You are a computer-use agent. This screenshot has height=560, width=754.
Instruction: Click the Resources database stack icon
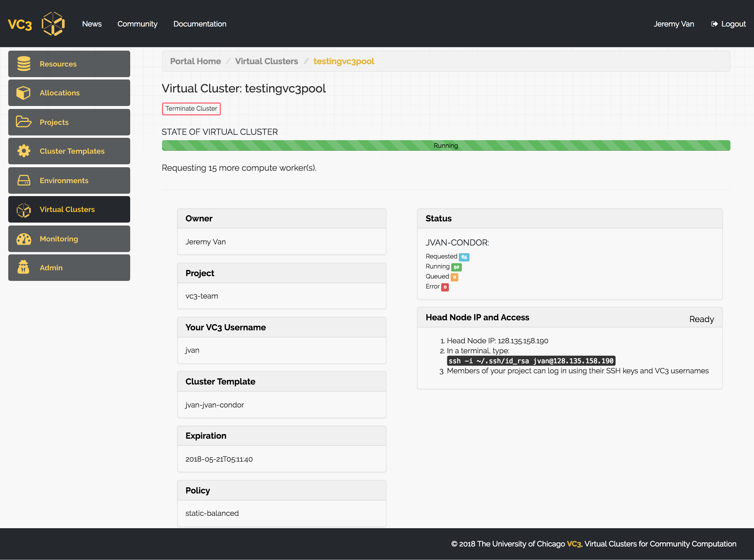pos(24,64)
